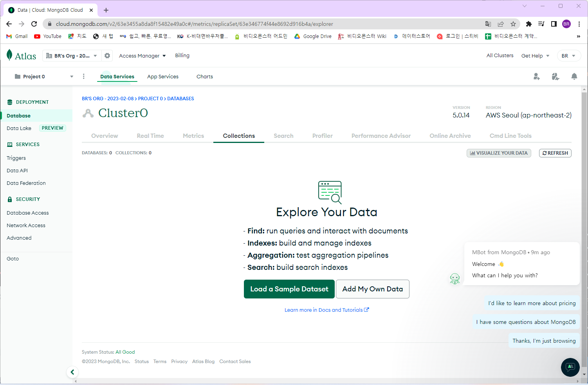Show more bookmarks chevron
588x385 pixels.
coord(578,36)
